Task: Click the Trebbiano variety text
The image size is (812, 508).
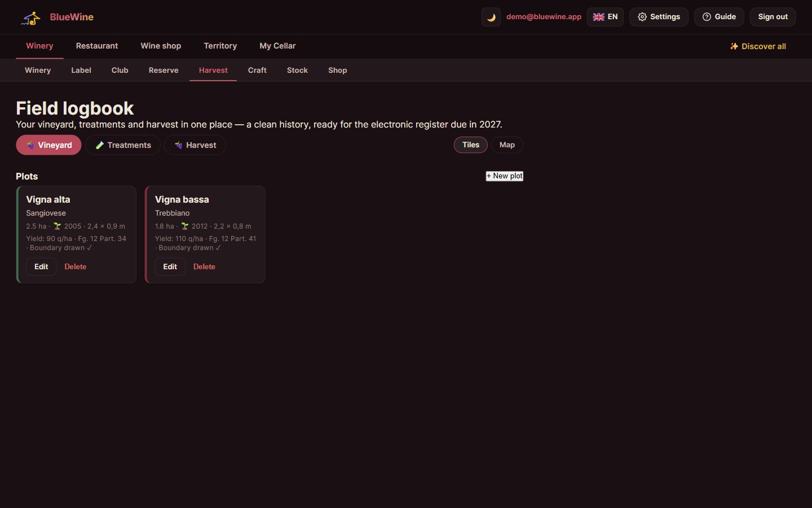Action: click(x=172, y=213)
